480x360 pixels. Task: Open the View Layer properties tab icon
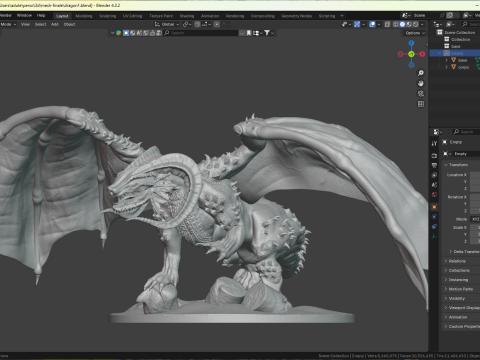point(434,175)
